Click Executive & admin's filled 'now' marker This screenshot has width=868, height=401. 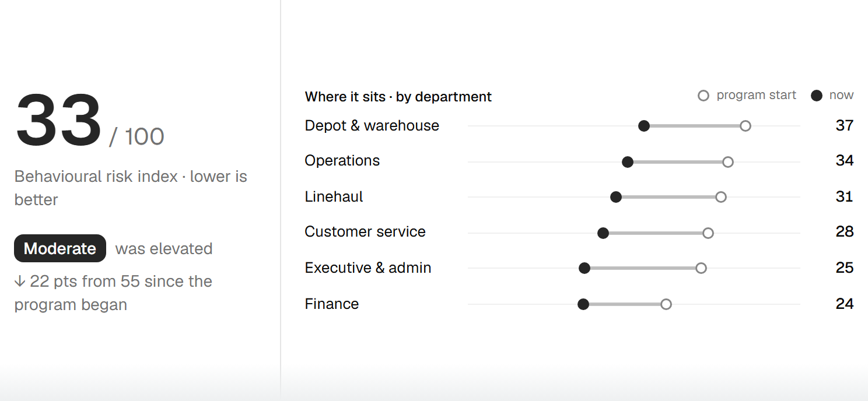(x=584, y=268)
